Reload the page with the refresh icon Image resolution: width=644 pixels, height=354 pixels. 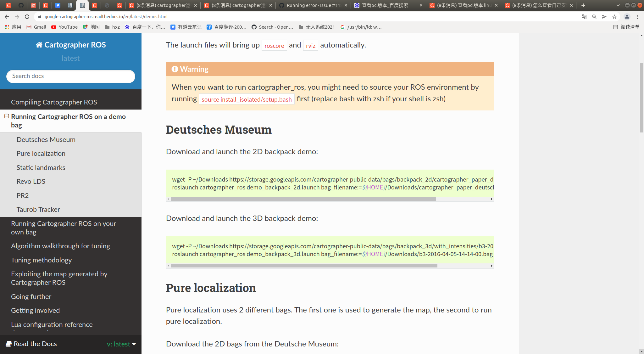click(27, 17)
